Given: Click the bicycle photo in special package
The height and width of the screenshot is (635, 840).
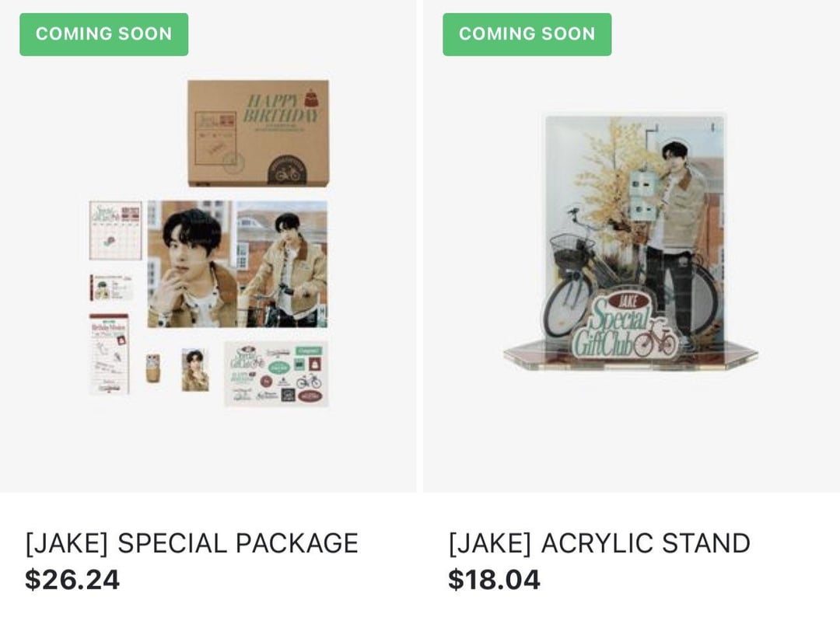Looking at the screenshot, I should pyautogui.click(x=282, y=264).
